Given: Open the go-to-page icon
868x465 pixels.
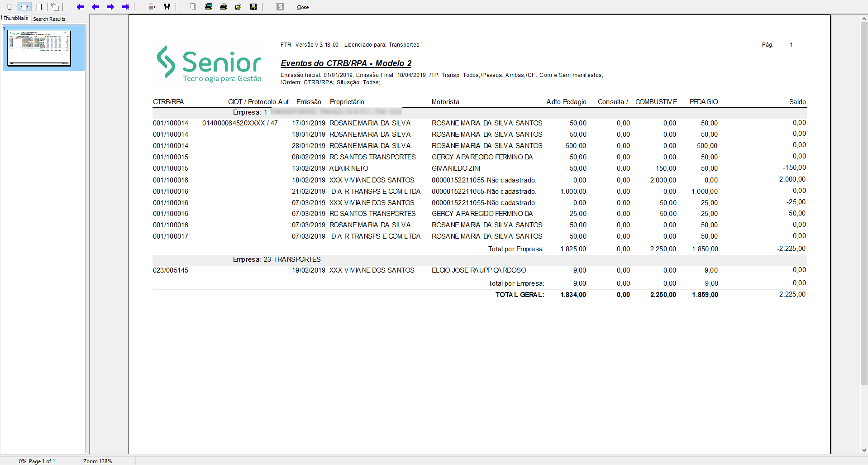Looking at the screenshot, I should 152,7.
